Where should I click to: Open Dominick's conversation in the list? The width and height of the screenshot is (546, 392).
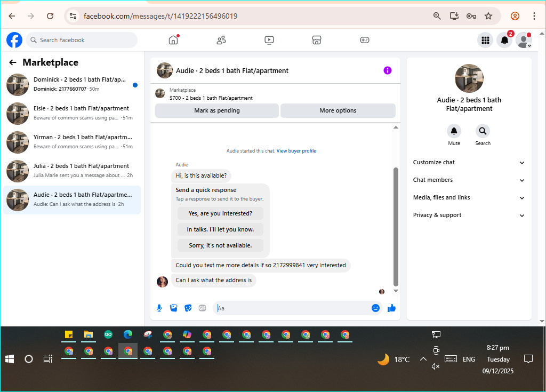click(72, 84)
